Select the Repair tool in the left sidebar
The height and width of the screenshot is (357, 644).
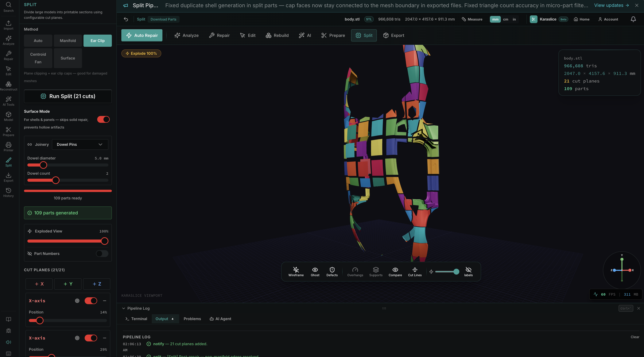(9, 56)
